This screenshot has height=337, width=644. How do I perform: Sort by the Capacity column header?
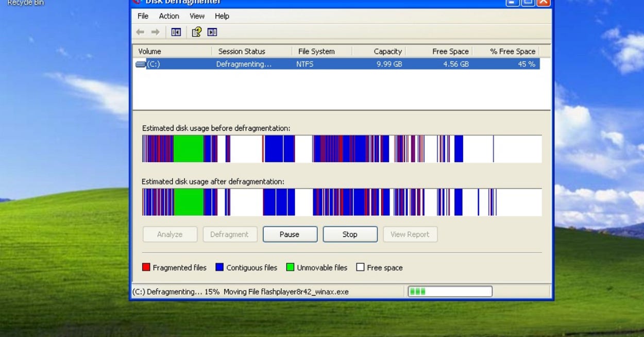379,52
